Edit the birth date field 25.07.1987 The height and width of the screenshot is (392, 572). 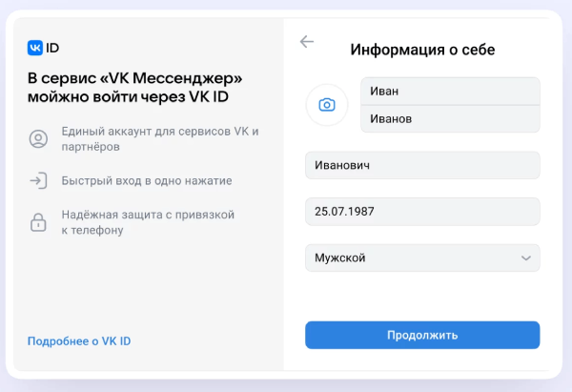422,211
